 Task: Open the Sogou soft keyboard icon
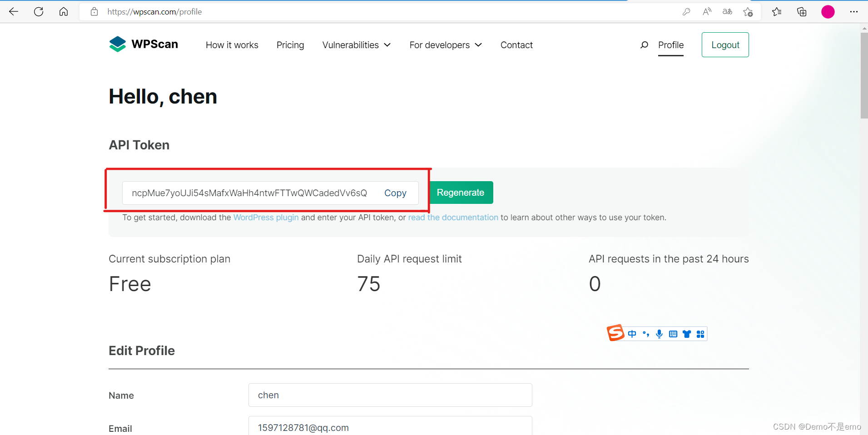(673, 334)
